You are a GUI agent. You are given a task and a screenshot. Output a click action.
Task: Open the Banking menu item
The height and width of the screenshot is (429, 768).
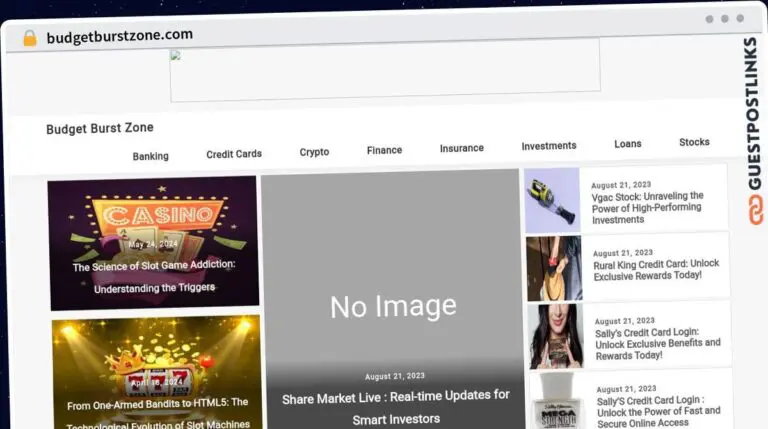pos(150,156)
